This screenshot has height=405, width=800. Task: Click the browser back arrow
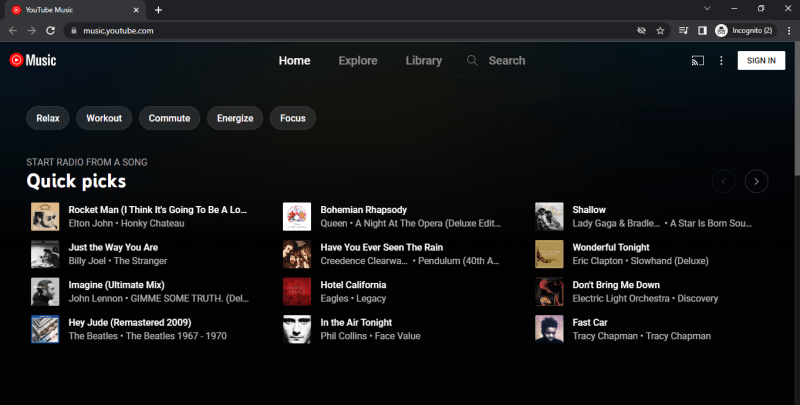pyautogui.click(x=13, y=31)
